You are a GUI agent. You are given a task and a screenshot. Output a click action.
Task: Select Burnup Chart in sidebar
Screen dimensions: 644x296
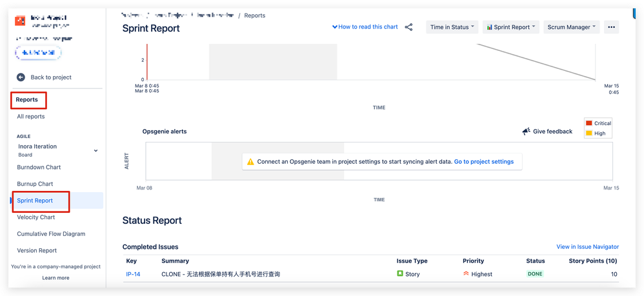35,184
